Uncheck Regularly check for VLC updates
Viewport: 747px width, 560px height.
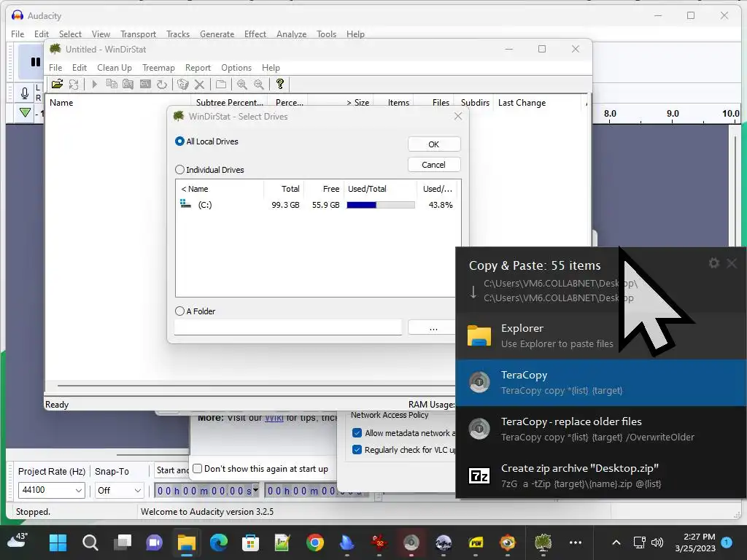pyautogui.click(x=357, y=449)
